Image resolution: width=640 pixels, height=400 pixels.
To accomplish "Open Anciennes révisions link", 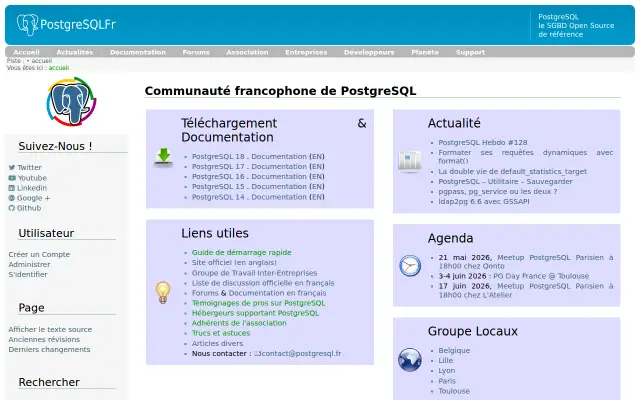I will point(44,340).
